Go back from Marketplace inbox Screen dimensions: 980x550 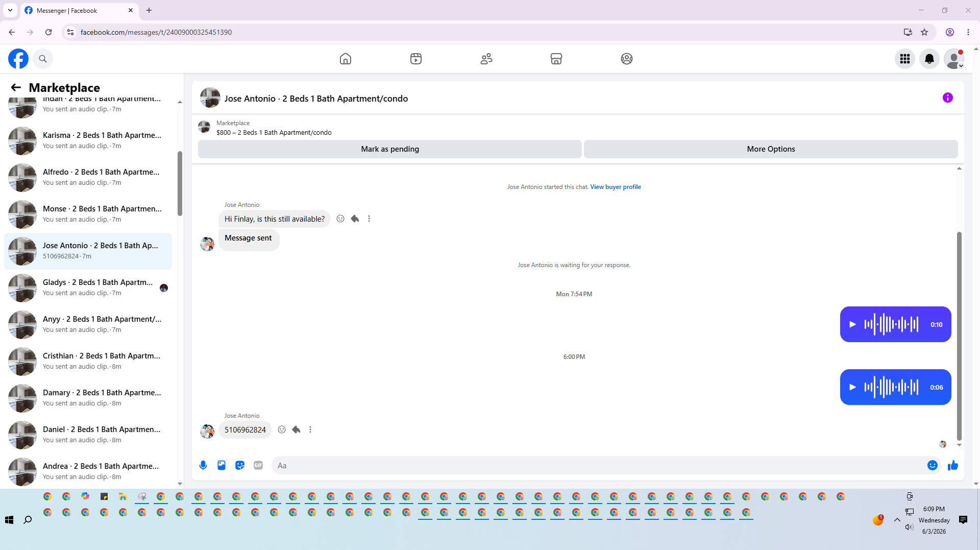(x=16, y=88)
